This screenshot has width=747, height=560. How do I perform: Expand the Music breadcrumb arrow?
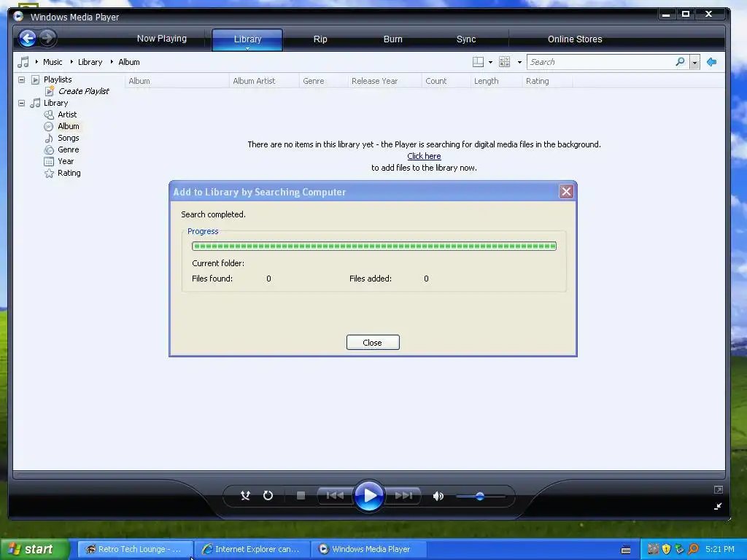(x=36, y=62)
